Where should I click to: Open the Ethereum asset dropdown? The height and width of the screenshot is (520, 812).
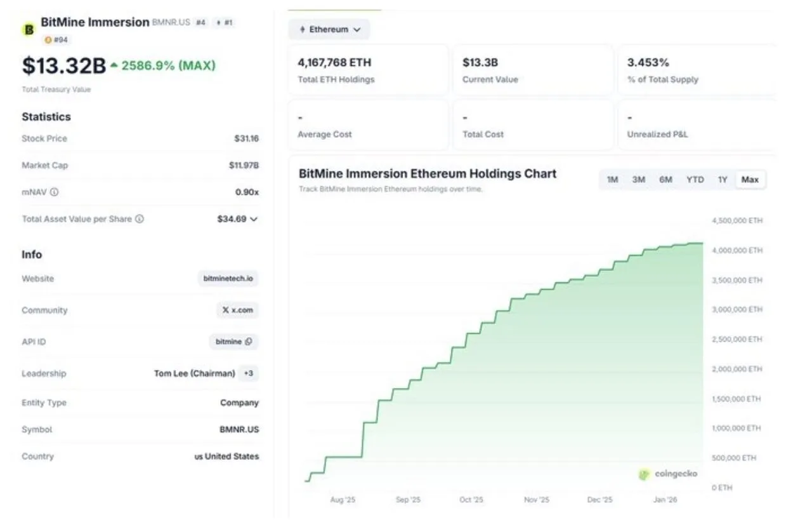329,29
